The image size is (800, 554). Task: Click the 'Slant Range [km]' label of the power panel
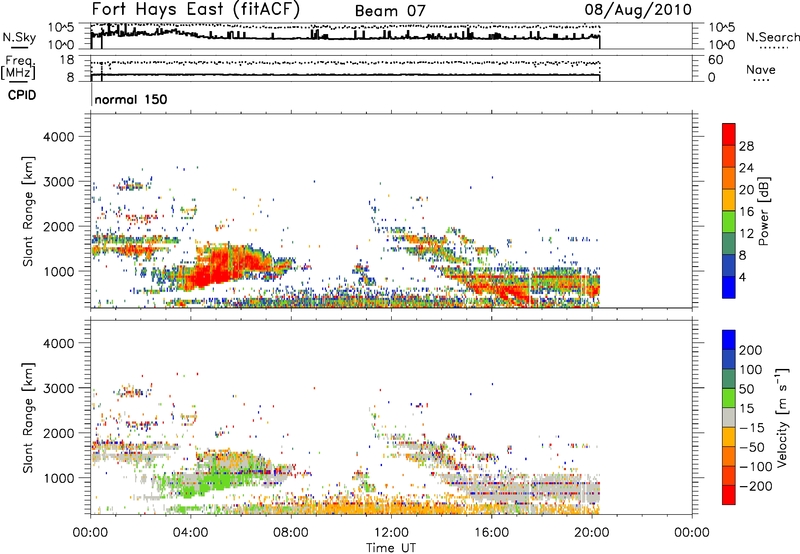(28, 211)
